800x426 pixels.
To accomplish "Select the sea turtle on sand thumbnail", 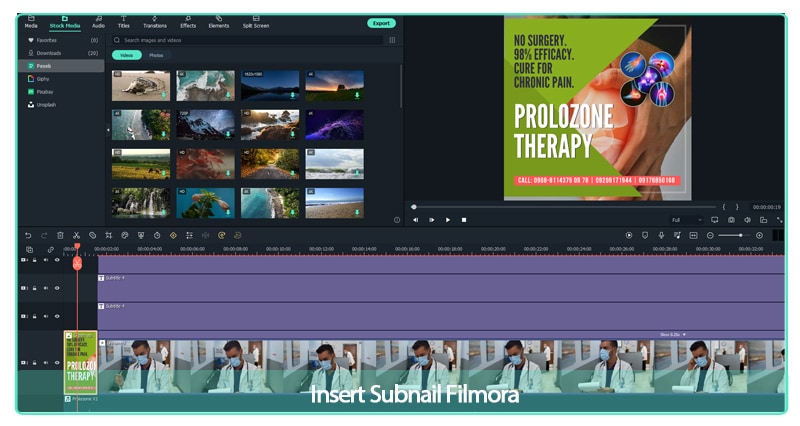I will coord(141,85).
